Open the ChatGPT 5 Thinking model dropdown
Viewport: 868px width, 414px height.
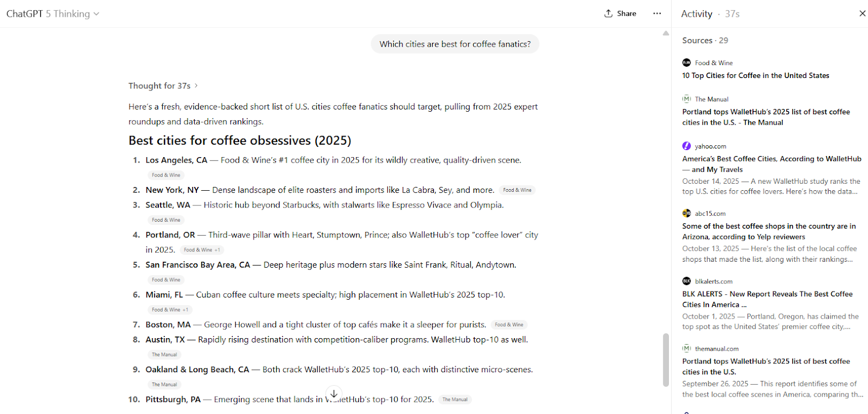point(53,14)
